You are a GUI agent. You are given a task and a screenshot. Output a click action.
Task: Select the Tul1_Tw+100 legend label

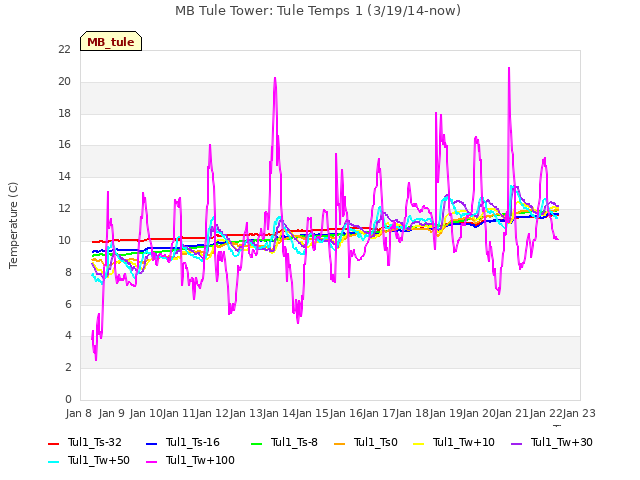pos(200,460)
